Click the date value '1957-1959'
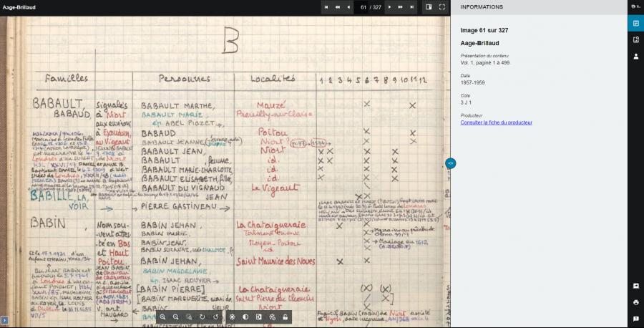The height and width of the screenshot is (328, 644). (x=472, y=82)
